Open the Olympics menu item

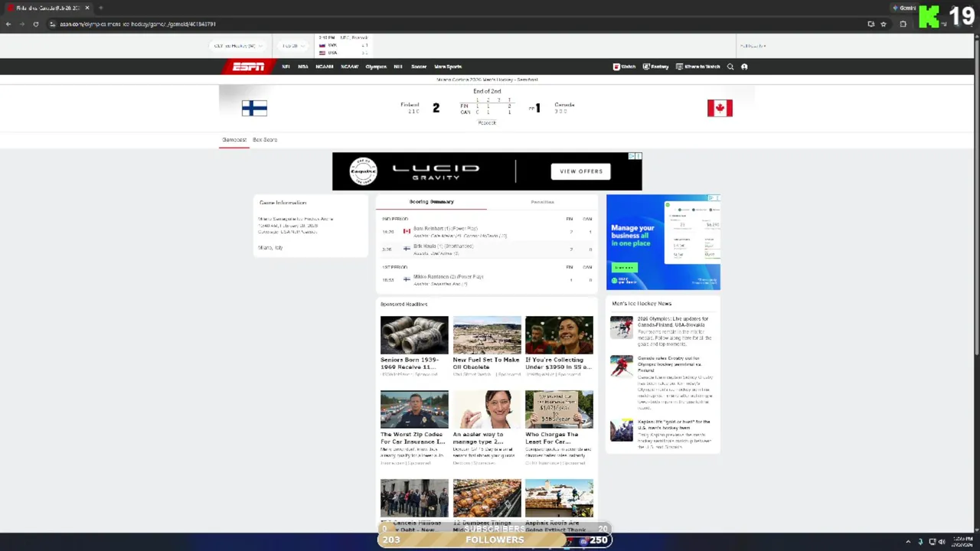[376, 67]
